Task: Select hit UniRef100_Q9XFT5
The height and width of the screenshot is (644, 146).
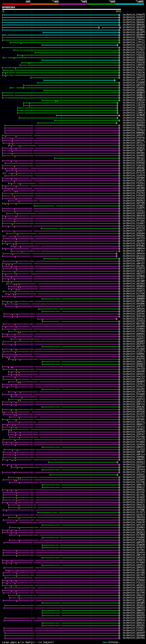Action: (134, 77)
